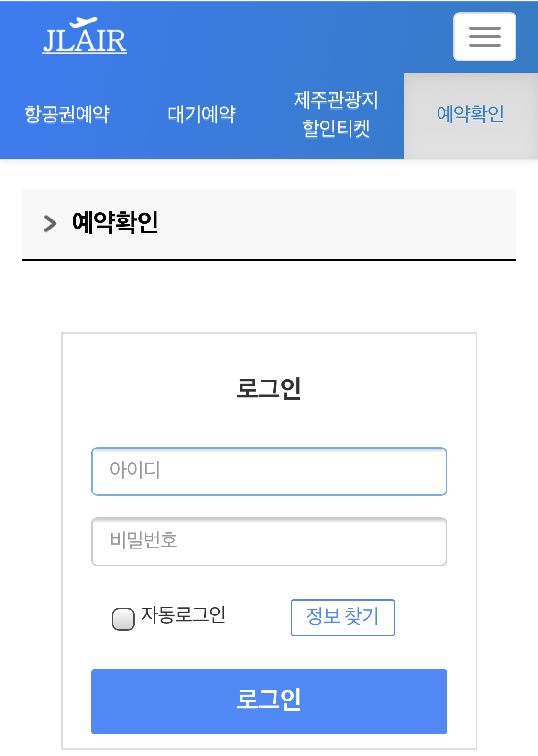Image resolution: width=538 pixels, height=756 pixels.
Task: Select the 항공권예약 menu item
Action: coord(66,115)
